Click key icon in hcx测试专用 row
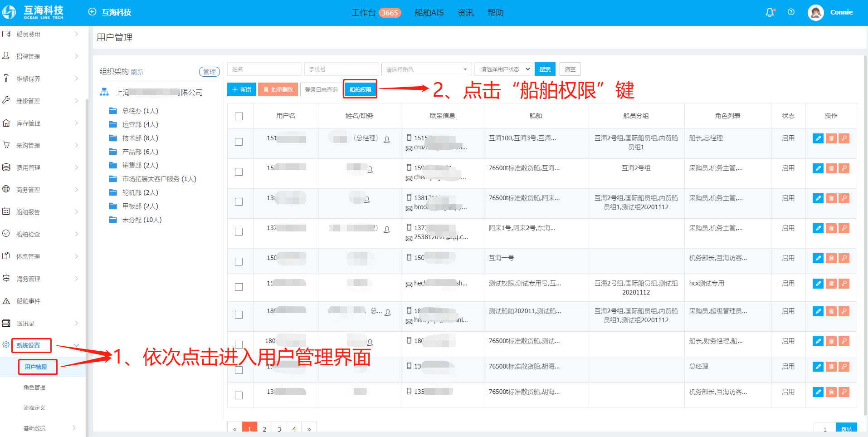Image resolution: width=868 pixels, height=437 pixels. click(844, 284)
